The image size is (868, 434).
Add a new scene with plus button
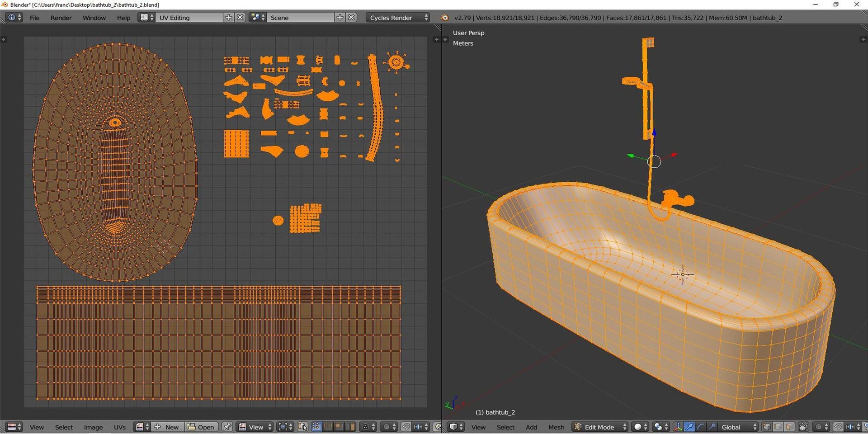pos(340,18)
